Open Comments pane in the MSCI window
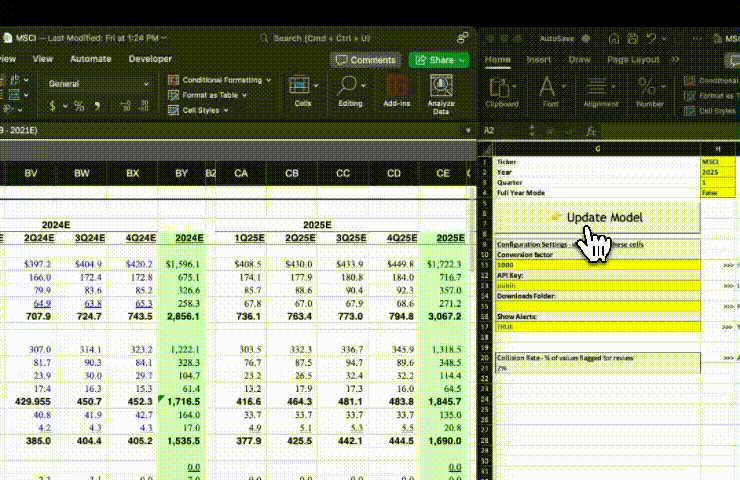The image size is (740, 480). (366, 60)
